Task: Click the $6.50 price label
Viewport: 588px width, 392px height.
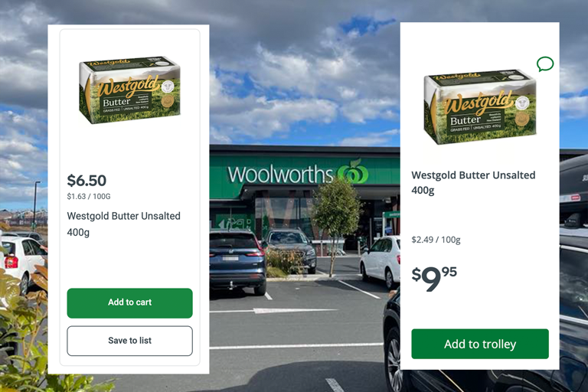Action: [x=87, y=181]
